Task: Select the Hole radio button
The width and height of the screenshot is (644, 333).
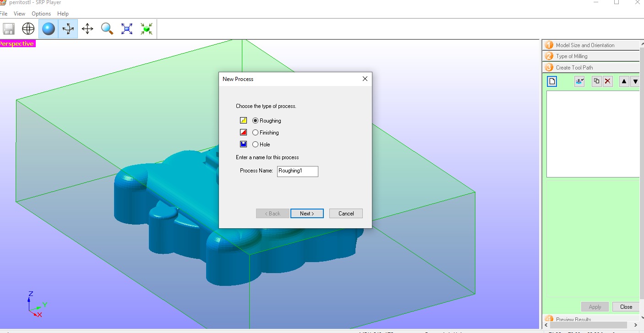Action: [255, 145]
